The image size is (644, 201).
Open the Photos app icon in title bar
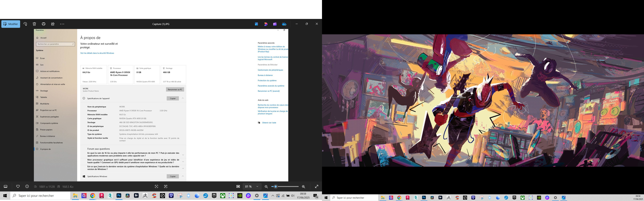point(256,24)
